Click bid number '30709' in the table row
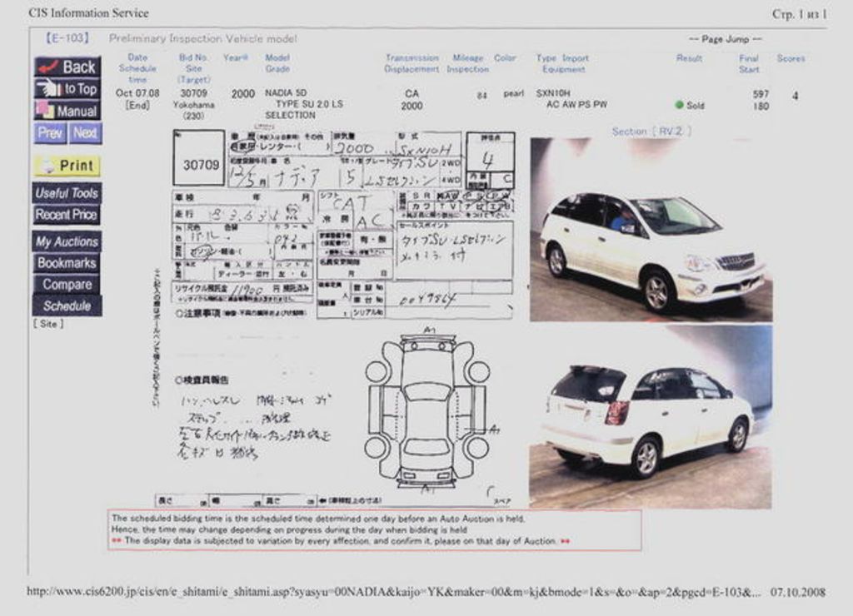 pyautogui.click(x=193, y=93)
